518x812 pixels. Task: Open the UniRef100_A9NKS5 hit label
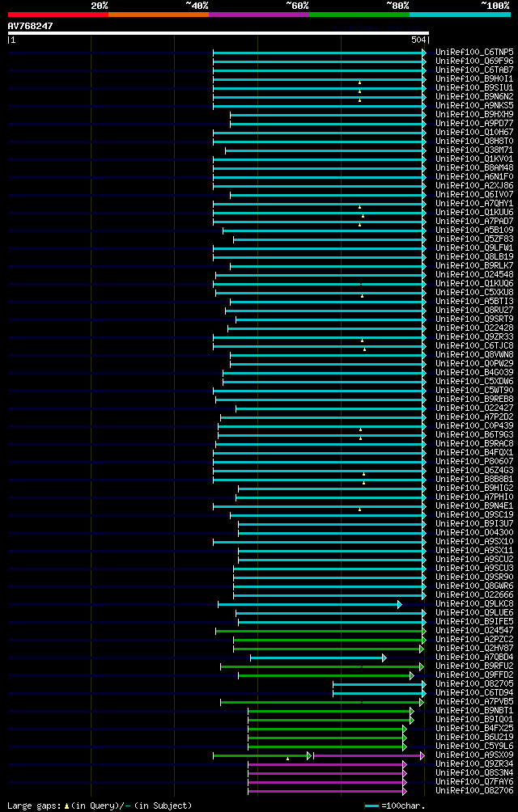tap(474, 106)
